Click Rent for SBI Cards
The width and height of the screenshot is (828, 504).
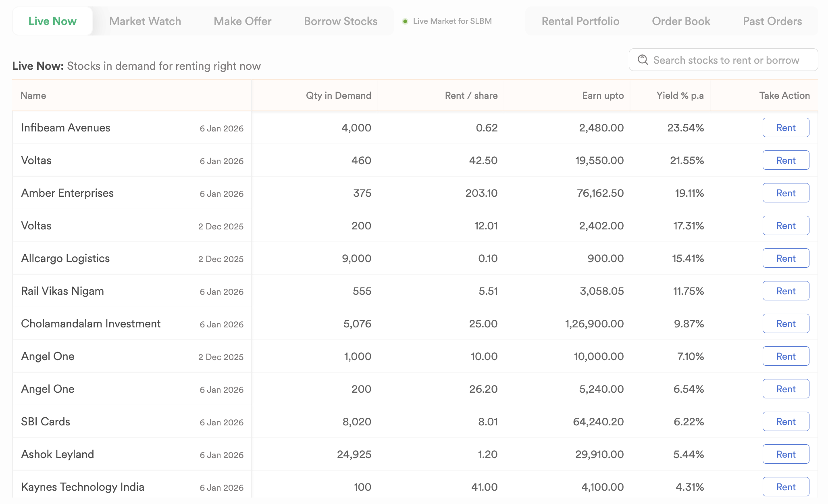pos(785,422)
